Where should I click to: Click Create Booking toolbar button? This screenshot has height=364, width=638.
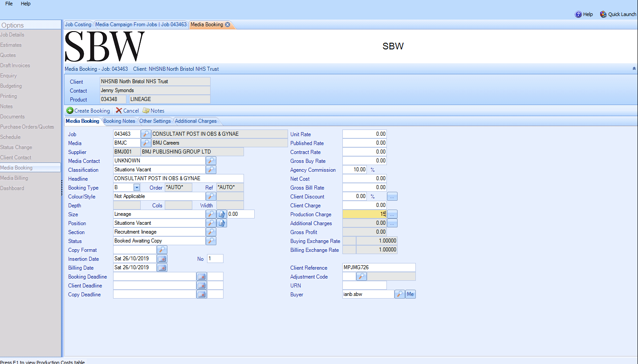[88, 110]
